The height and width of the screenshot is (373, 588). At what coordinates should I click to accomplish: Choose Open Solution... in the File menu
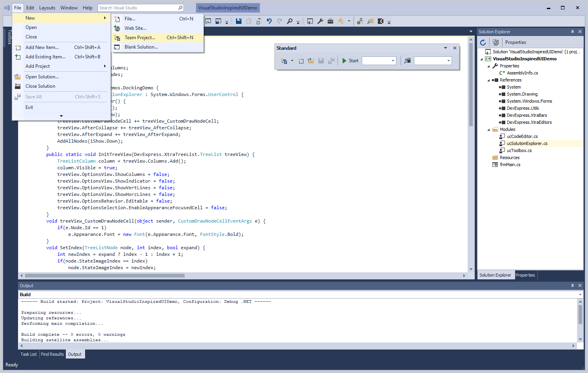(42, 77)
